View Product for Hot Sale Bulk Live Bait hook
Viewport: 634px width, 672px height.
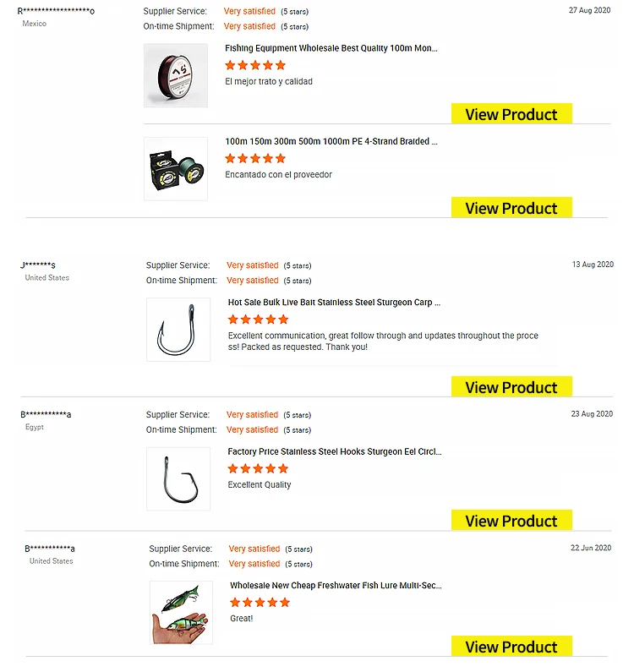(511, 387)
